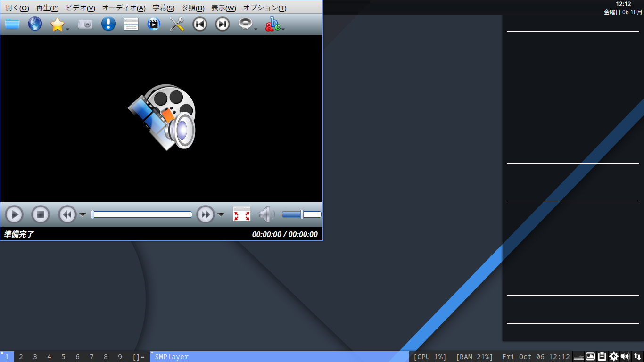The image size is (644, 362).
Task: Expand the subtitle abc dropdown arrow
Action: tap(283, 29)
